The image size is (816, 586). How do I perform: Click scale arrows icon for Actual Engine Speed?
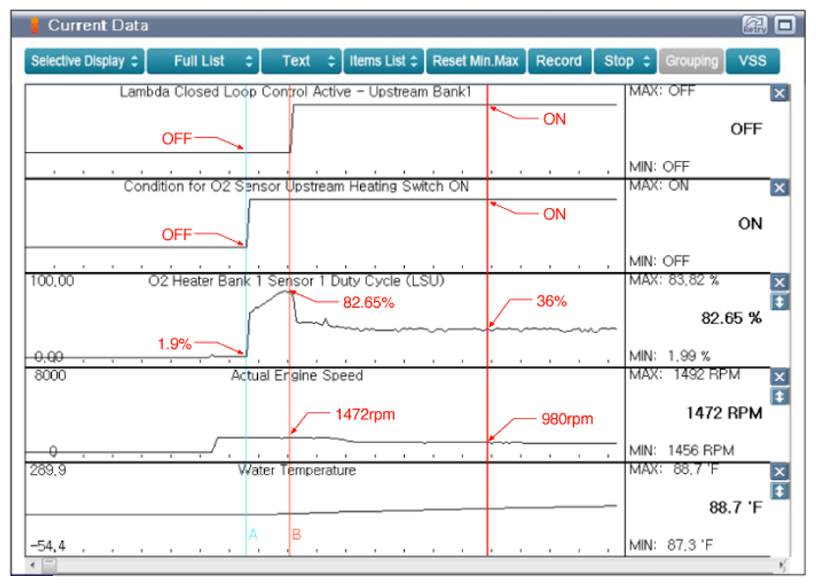(780, 396)
